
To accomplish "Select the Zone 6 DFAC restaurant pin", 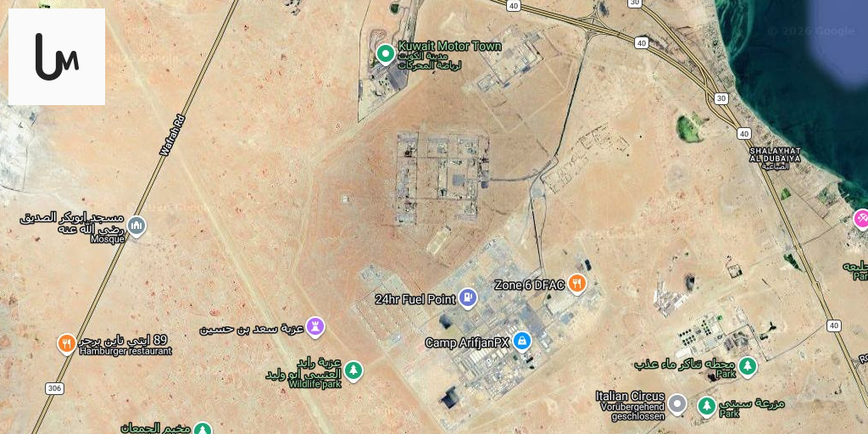I will click(576, 285).
